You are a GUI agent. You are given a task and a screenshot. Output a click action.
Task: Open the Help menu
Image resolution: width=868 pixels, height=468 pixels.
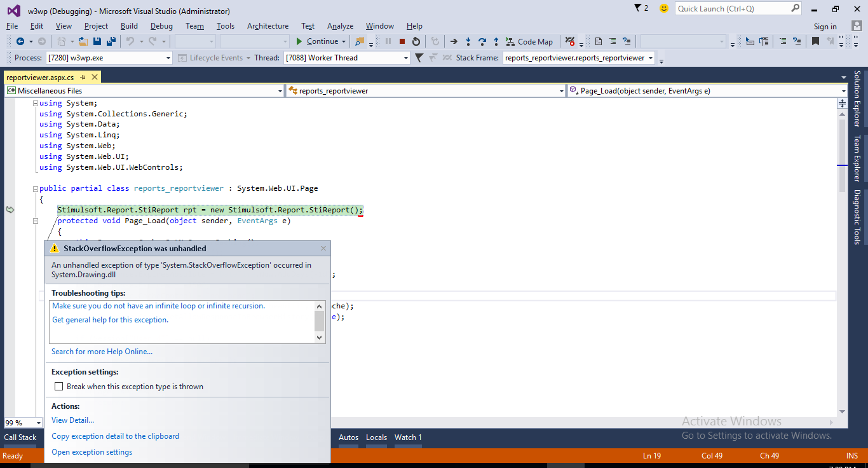(414, 26)
